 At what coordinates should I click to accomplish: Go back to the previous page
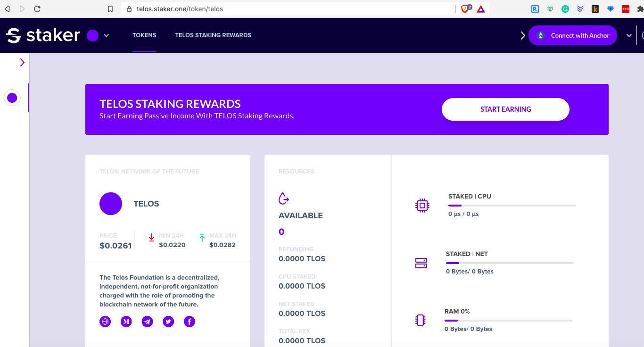tap(7, 8)
